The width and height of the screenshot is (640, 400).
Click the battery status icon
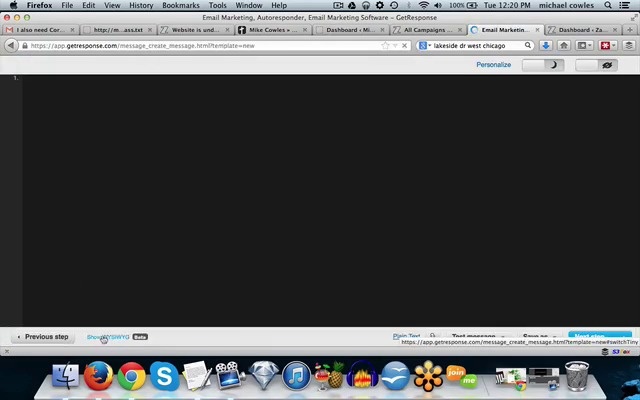472,5
